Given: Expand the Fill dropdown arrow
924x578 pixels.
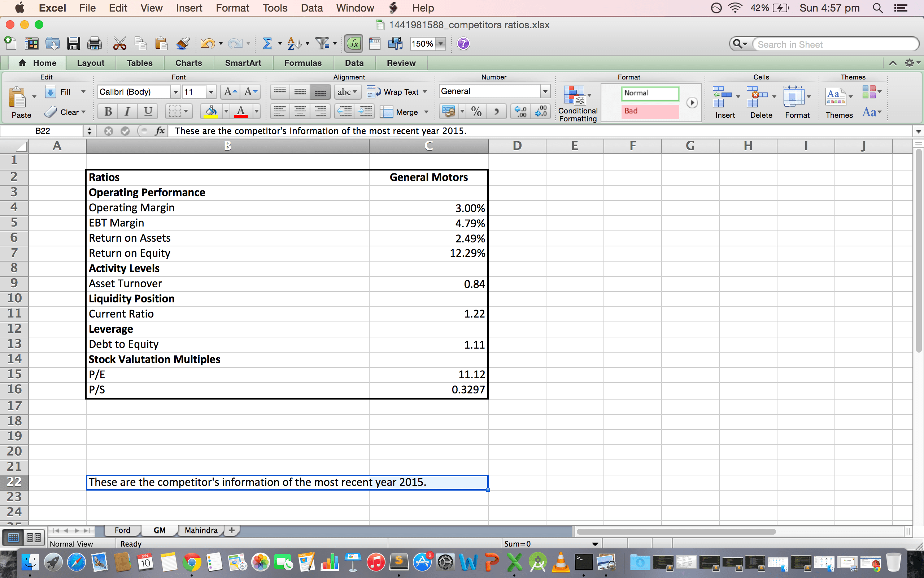Looking at the screenshot, I should click(83, 92).
